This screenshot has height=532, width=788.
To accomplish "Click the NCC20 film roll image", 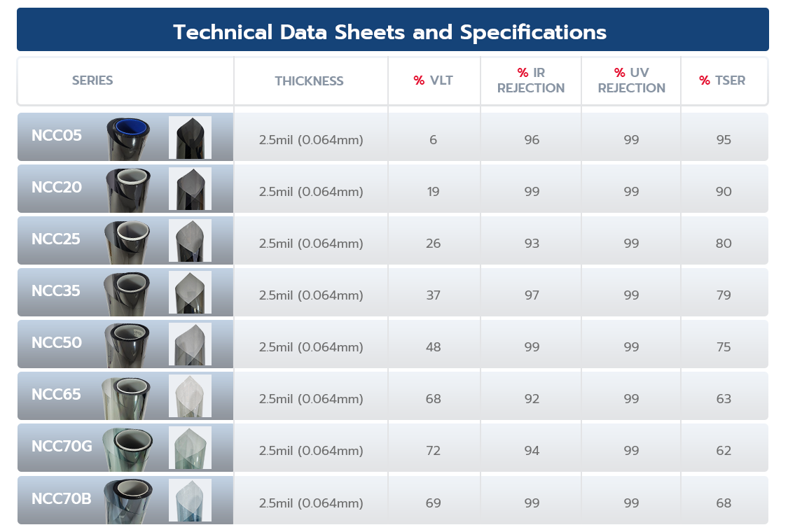I will click(128, 190).
